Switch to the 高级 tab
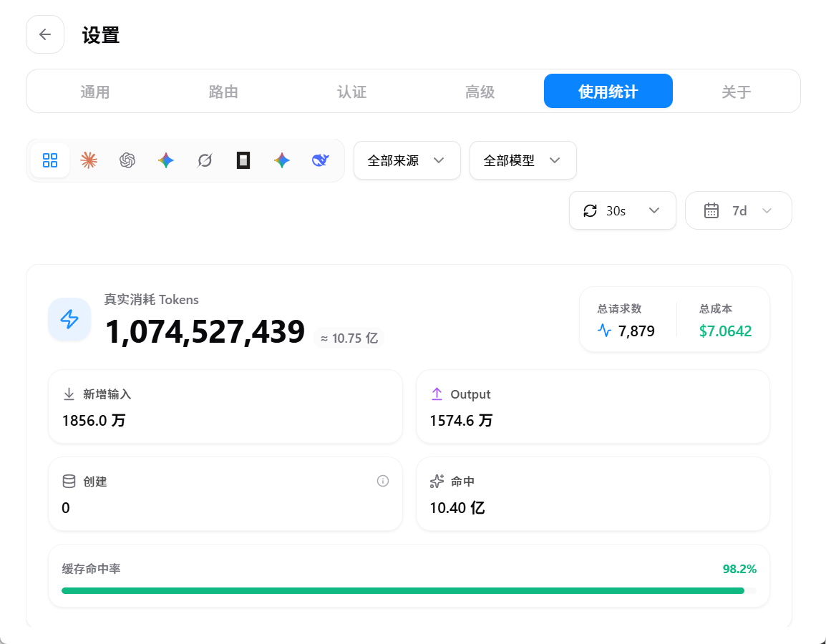Viewport: 826px width, 644px height. (480, 92)
